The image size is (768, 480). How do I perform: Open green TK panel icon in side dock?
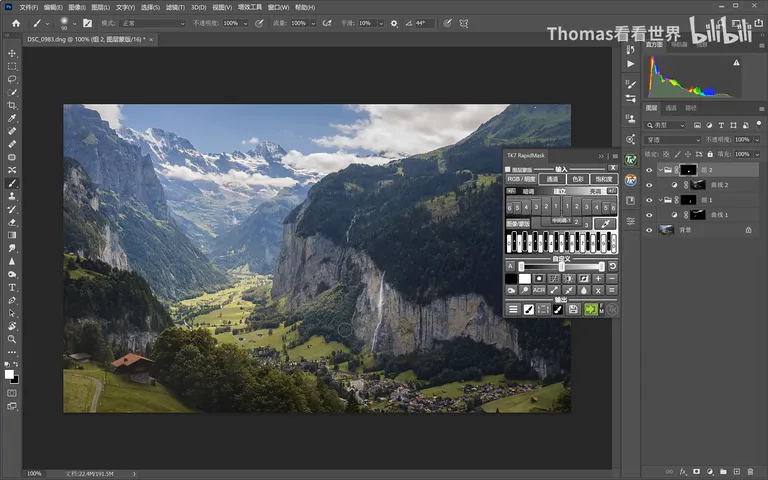click(x=631, y=160)
